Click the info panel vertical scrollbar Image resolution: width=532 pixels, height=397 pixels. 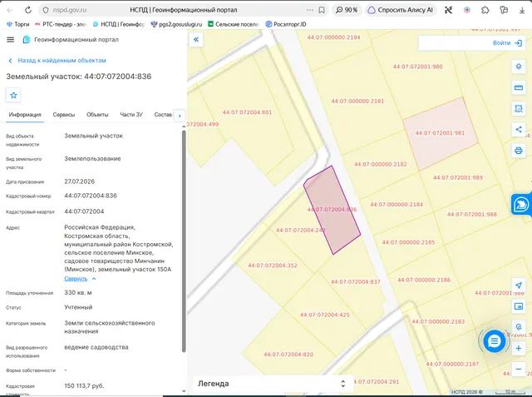point(184,241)
